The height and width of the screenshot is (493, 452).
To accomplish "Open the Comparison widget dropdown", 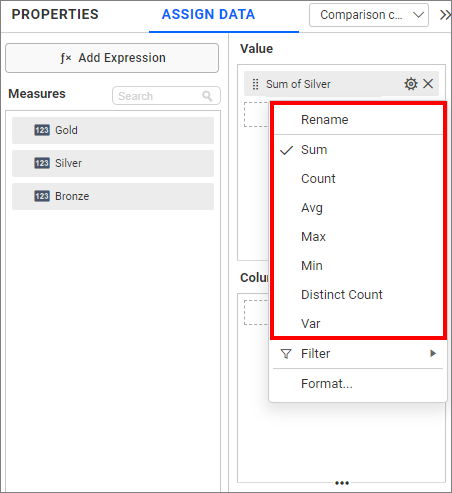I will point(369,15).
